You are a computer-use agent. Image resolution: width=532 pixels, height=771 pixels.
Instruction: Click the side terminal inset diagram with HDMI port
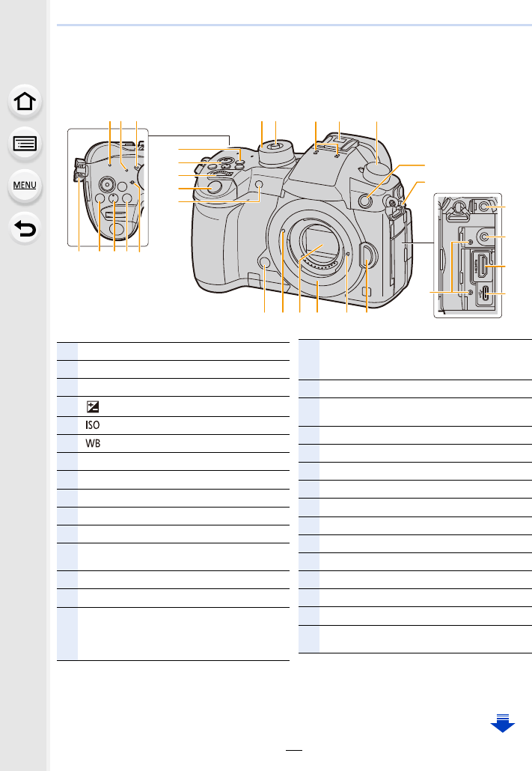point(468,255)
